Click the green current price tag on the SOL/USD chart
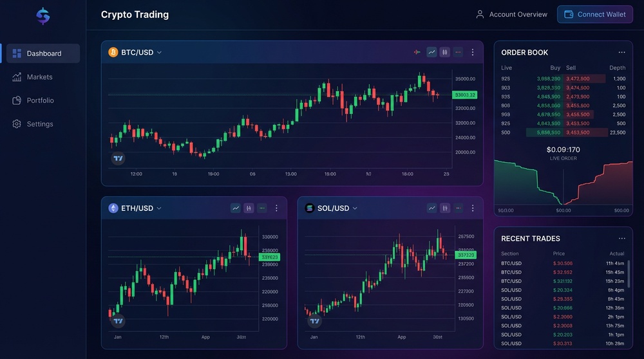 point(466,255)
